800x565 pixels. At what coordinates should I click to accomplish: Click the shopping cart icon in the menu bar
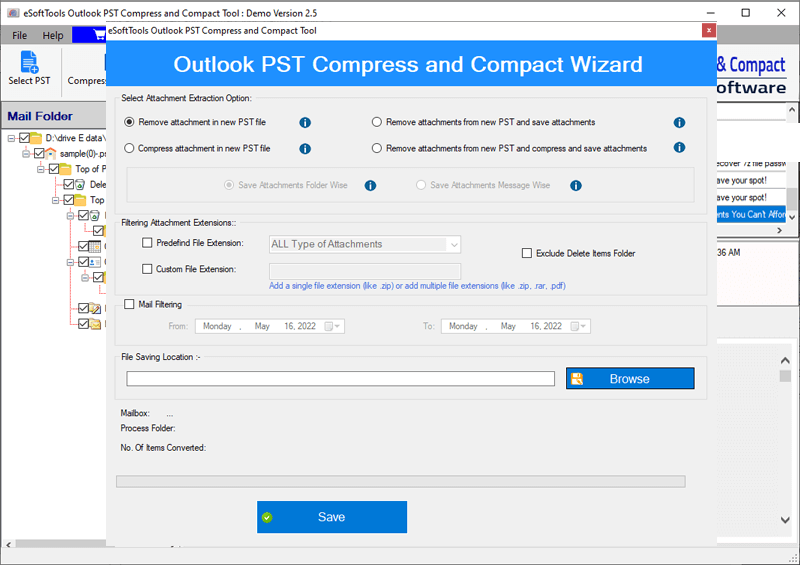99,35
